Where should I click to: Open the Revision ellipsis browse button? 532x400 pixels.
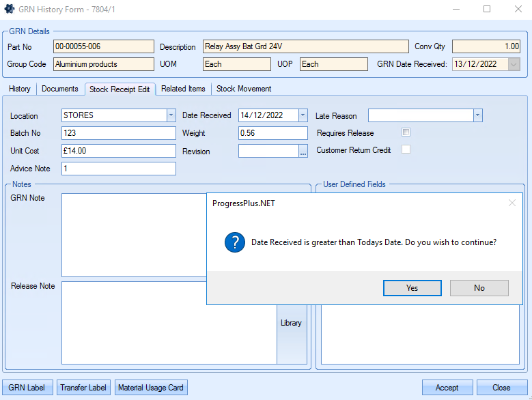coord(303,152)
